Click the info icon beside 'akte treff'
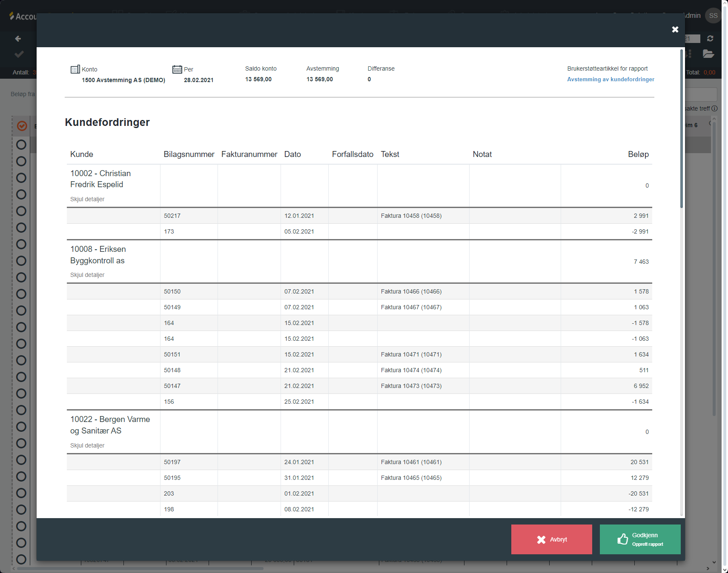728x573 pixels. (714, 108)
